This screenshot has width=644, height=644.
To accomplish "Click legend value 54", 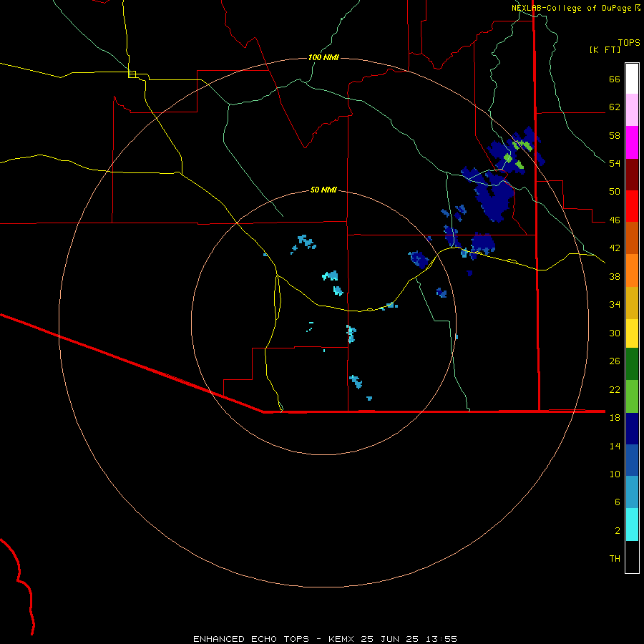I will tap(615, 163).
